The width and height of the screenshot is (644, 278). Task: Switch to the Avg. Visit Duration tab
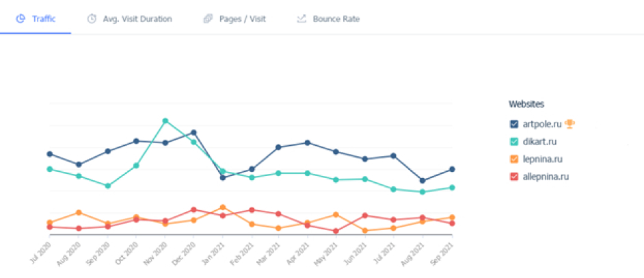pyautogui.click(x=137, y=18)
